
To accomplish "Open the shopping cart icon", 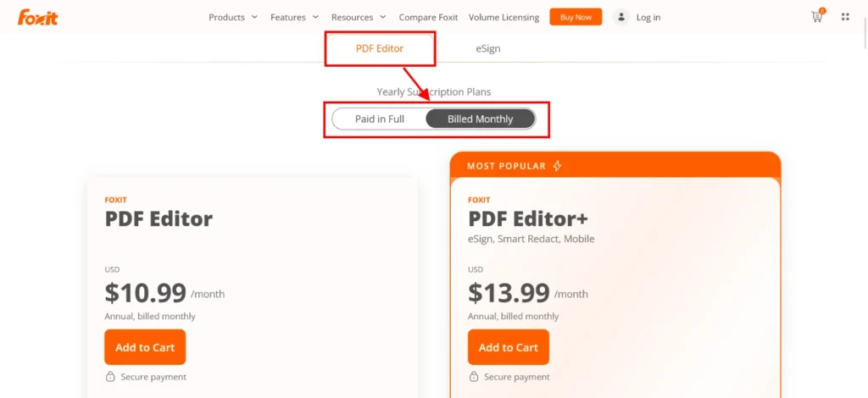I will [817, 17].
